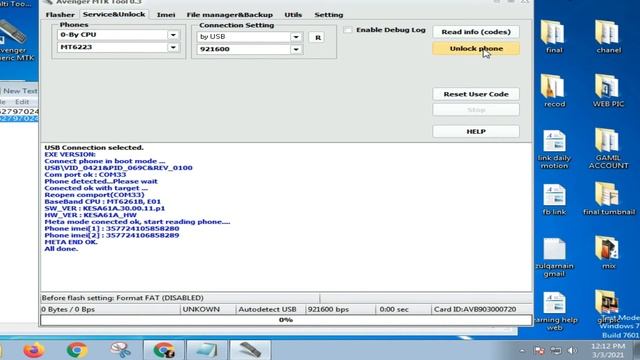The width and height of the screenshot is (640, 360).
Task: Click the Read info (codes) button
Action: [476, 32]
